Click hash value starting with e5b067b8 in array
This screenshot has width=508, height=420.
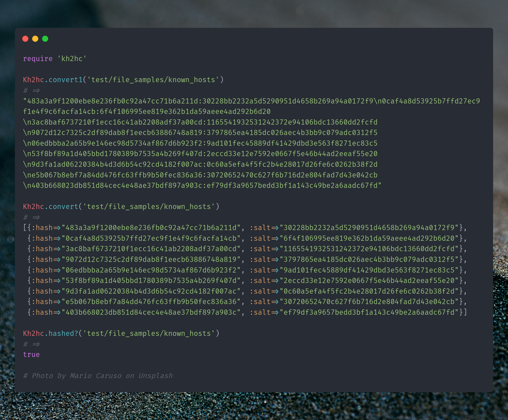151,302
